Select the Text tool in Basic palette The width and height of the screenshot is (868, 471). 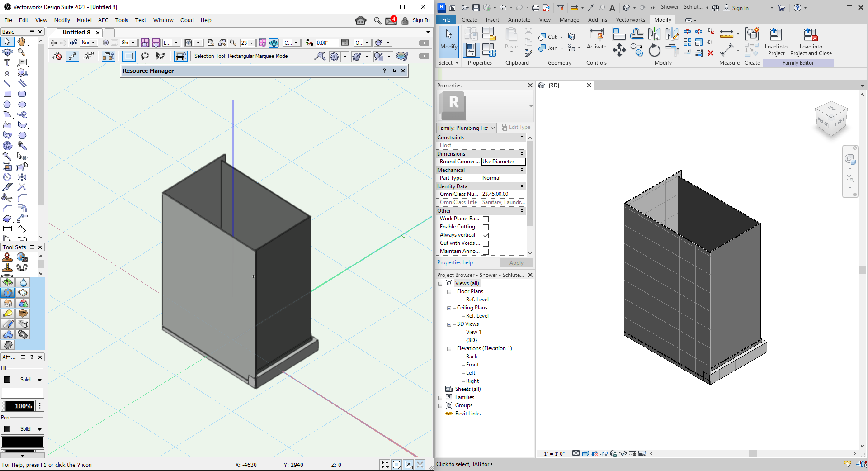click(x=7, y=62)
